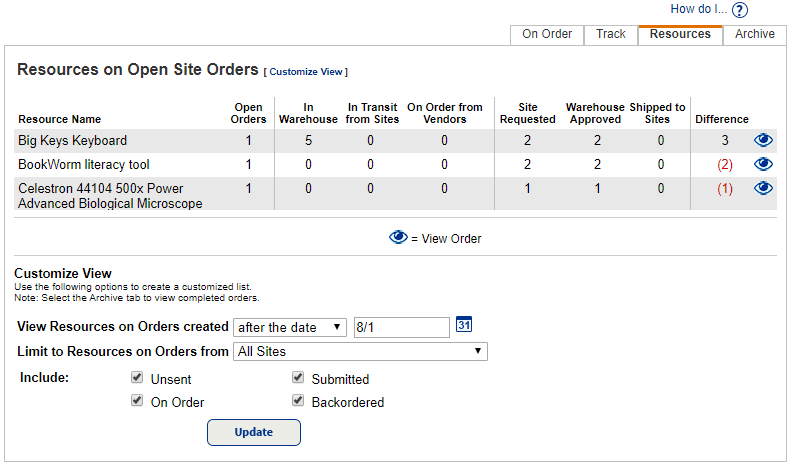Image resolution: width=792 pixels, height=466 pixels.
Task: Switch to the Archive tab
Action: tap(755, 34)
